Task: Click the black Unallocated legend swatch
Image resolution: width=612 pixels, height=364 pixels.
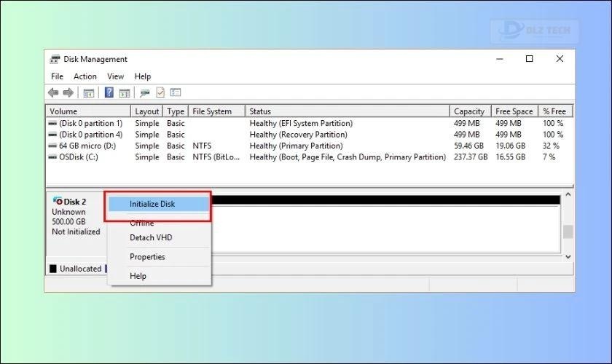Action: coord(53,269)
